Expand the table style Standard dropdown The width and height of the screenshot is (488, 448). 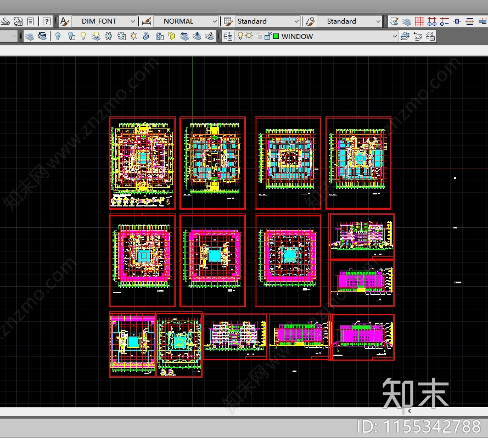click(x=296, y=21)
